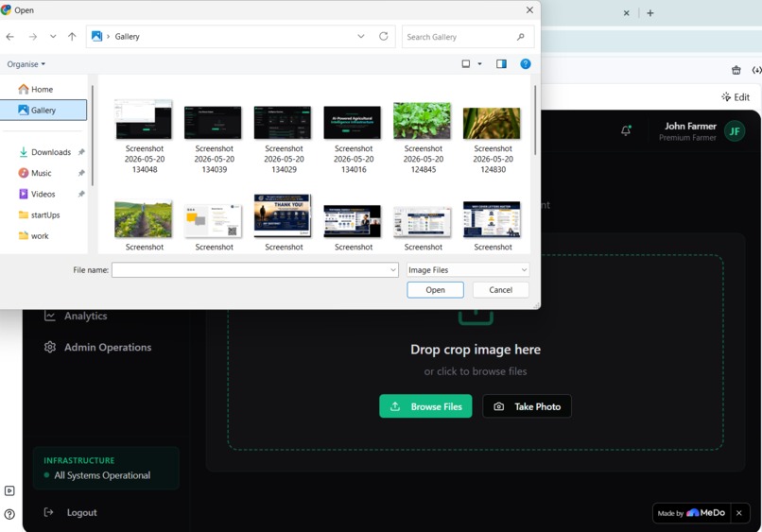This screenshot has width=762, height=532.
Task: Go up one folder level arrow
Action: point(72,37)
